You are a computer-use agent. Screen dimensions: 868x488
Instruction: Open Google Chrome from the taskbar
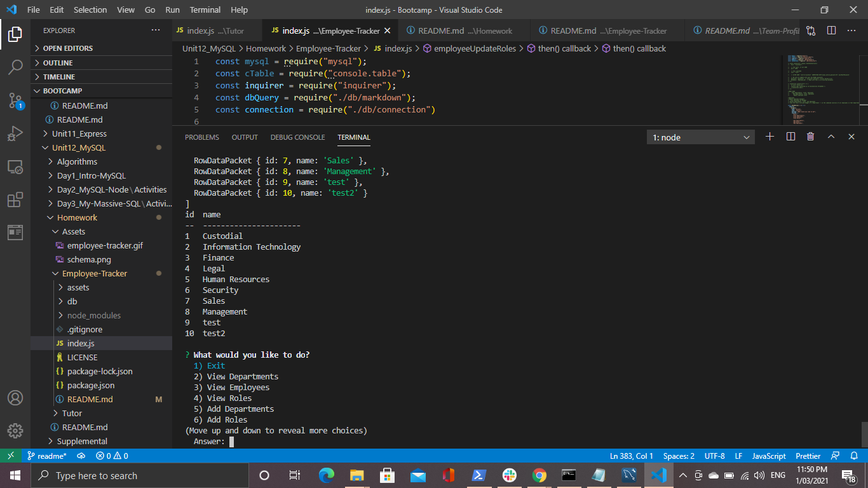point(539,475)
